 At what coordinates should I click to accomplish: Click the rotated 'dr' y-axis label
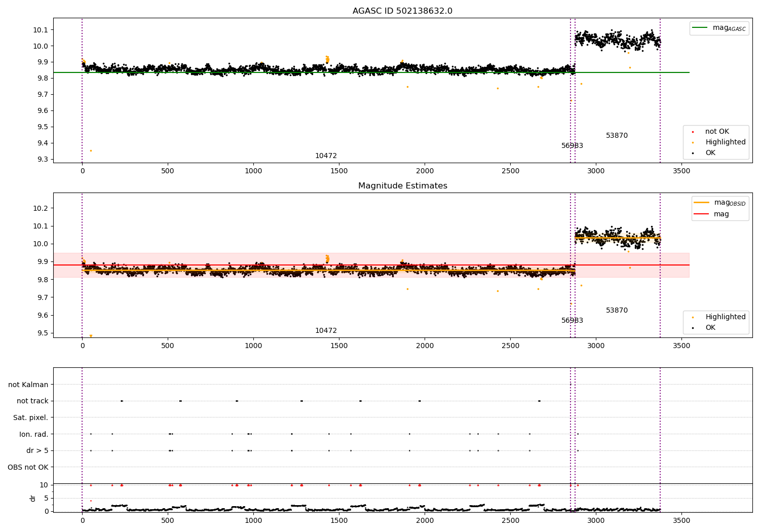point(33,498)
